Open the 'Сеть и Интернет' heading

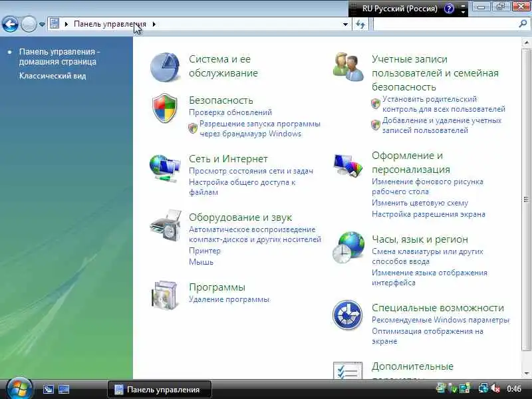point(228,159)
